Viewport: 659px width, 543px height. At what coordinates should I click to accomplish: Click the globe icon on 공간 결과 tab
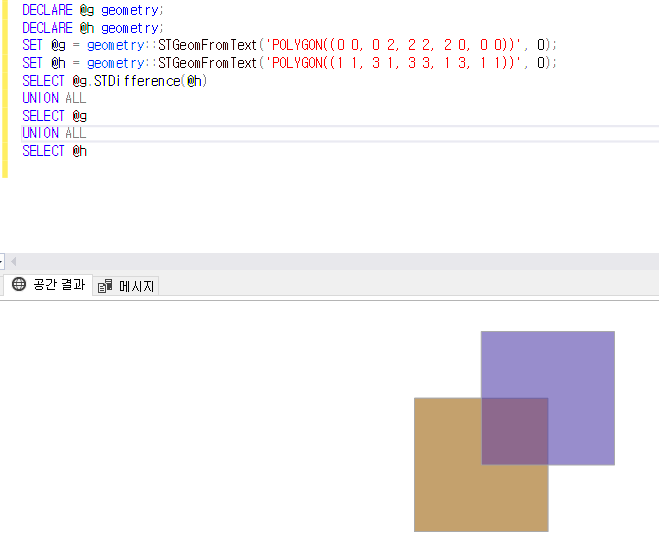click(x=19, y=285)
